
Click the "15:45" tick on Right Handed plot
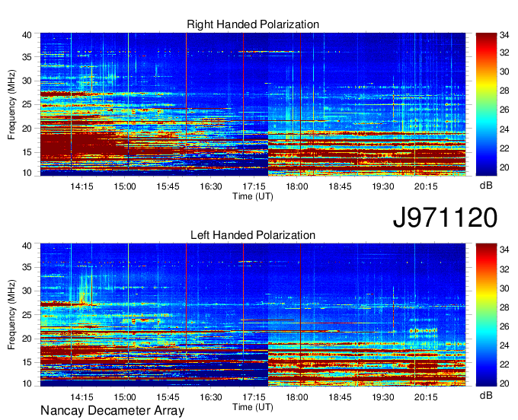pyautogui.click(x=168, y=186)
